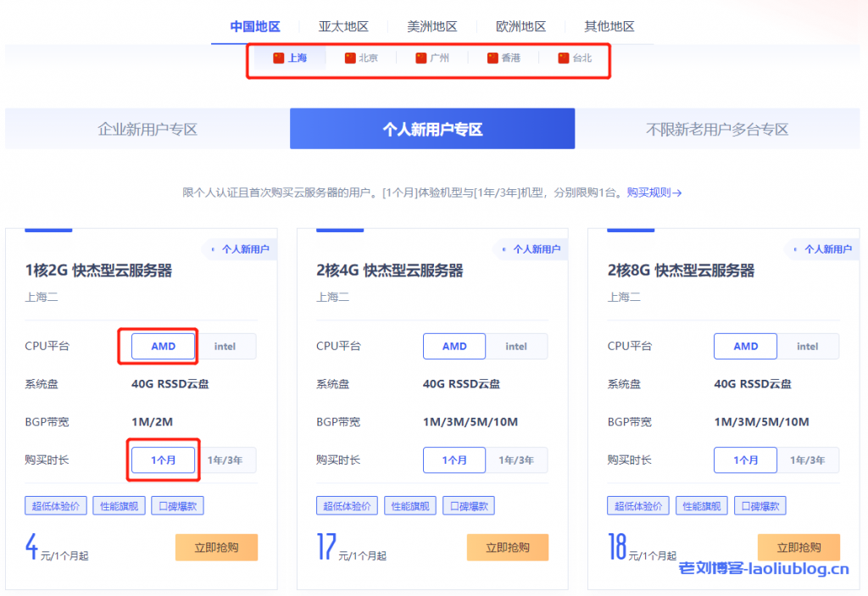Click the 上海 flag icon
Viewport: 868px width, 596px height.
tap(279, 58)
